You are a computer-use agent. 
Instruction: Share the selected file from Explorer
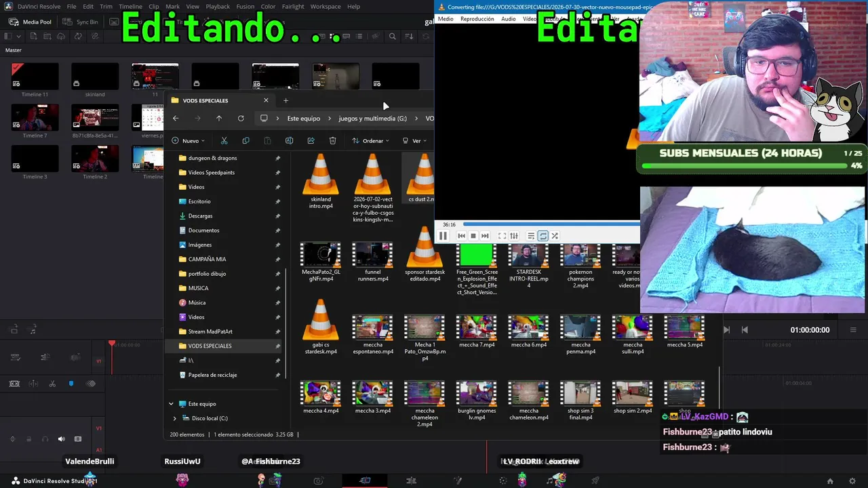[311, 141]
